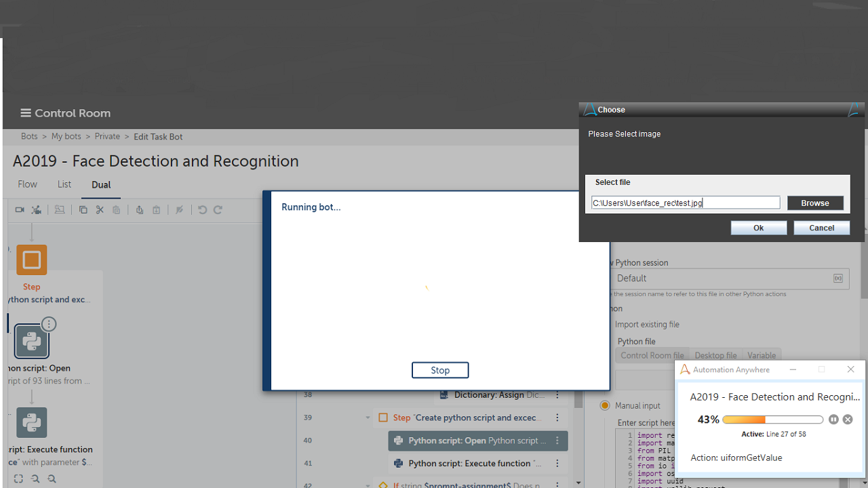The width and height of the screenshot is (868, 488).
Task: Click the fit-to-screen icon in flow view
Action: point(18,479)
